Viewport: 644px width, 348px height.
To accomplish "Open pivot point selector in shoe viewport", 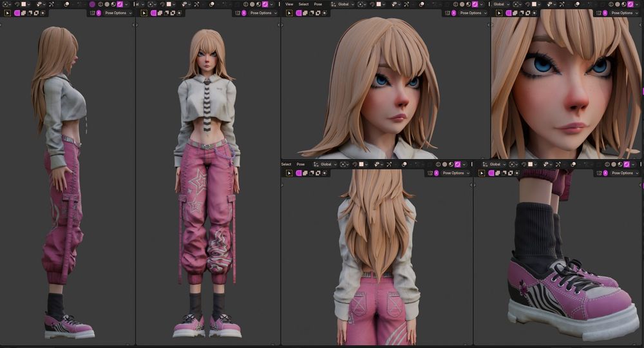I will click(x=514, y=164).
